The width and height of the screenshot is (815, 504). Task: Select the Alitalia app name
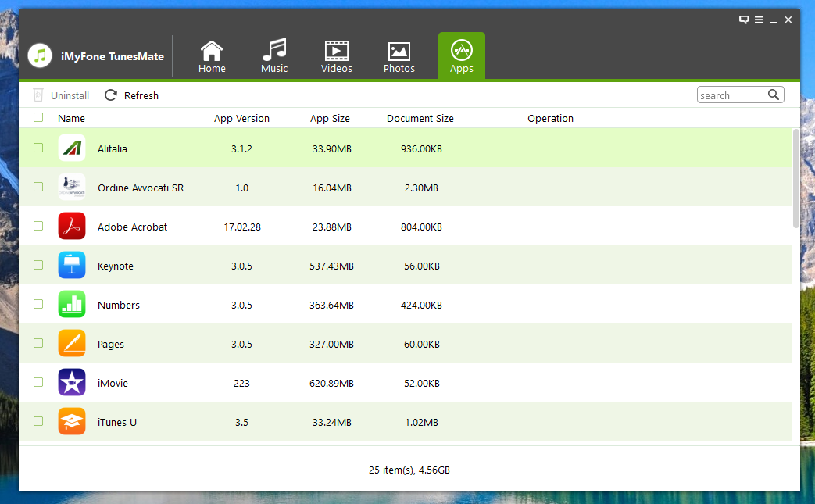[113, 148]
